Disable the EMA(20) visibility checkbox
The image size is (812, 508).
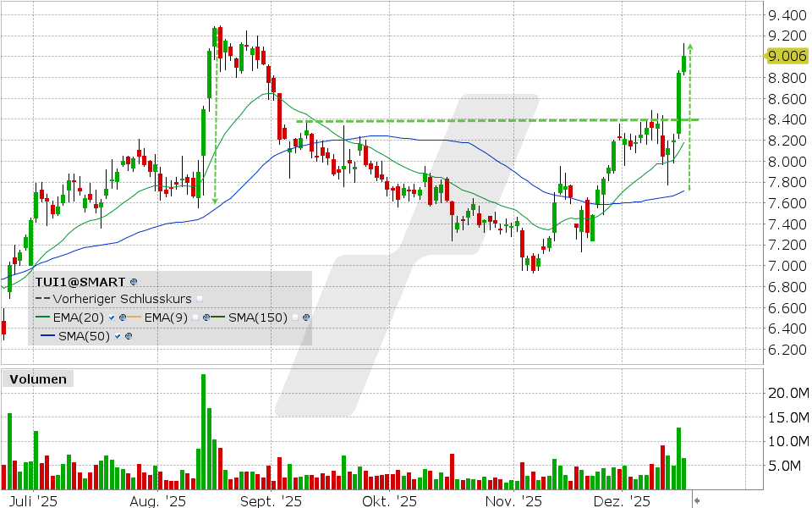(111, 317)
